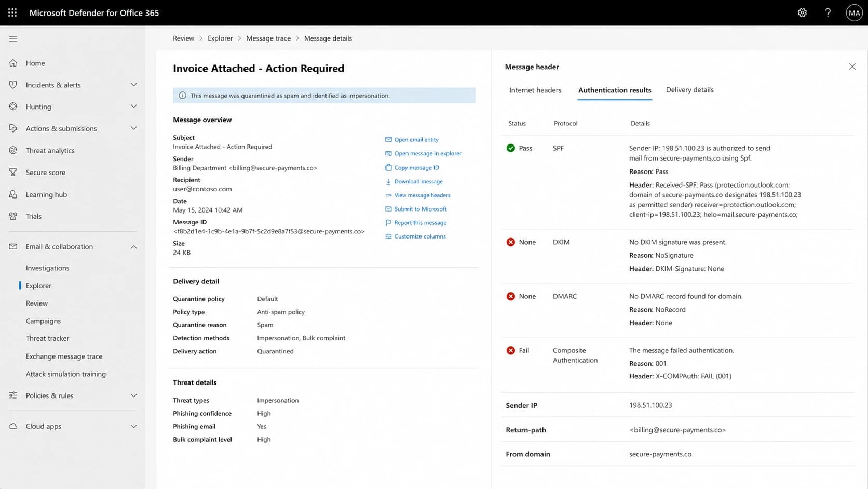Viewport: 868px width, 489px height.
Task: Open Review under Email & collaboration
Action: tap(36, 303)
